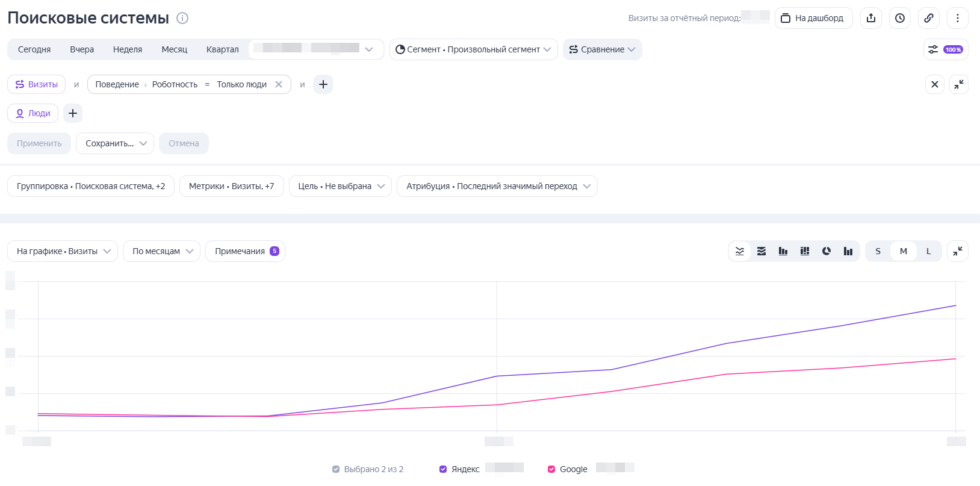The width and height of the screenshot is (980, 486).
Task: Open the three-dots more options menu
Action: coord(958,18)
